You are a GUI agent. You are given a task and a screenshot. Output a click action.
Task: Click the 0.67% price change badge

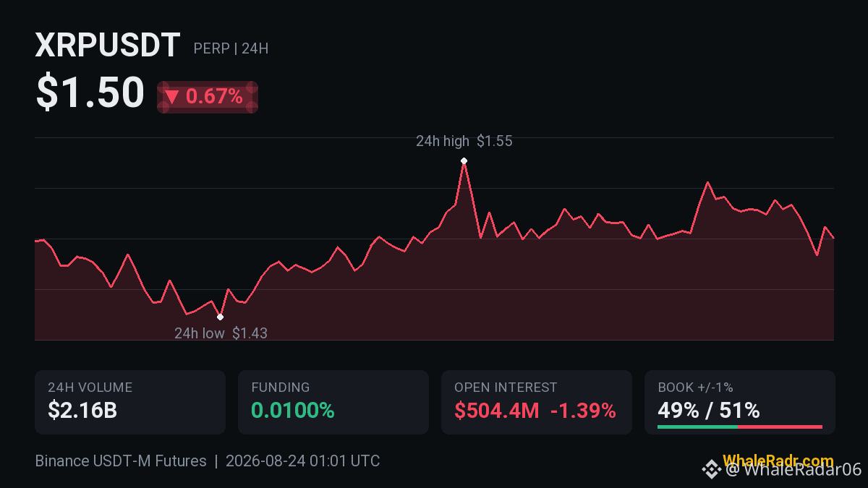pos(208,97)
